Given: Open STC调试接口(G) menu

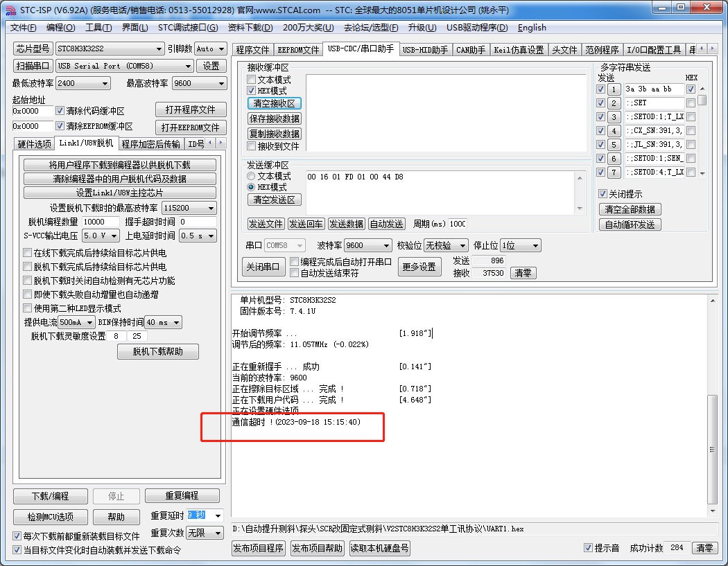Looking at the screenshot, I should click(188, 28).
